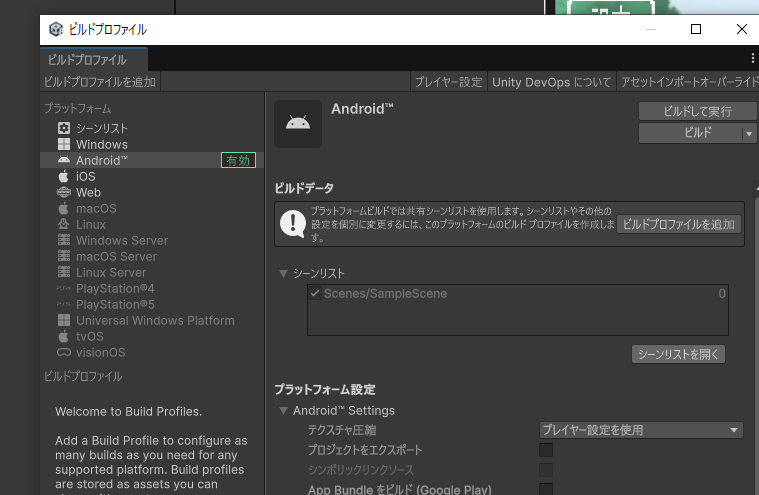The height and width of the screenshot is (495, 759).
Task: Click the Linux Server icon
Action: click(x=64, y=272)
